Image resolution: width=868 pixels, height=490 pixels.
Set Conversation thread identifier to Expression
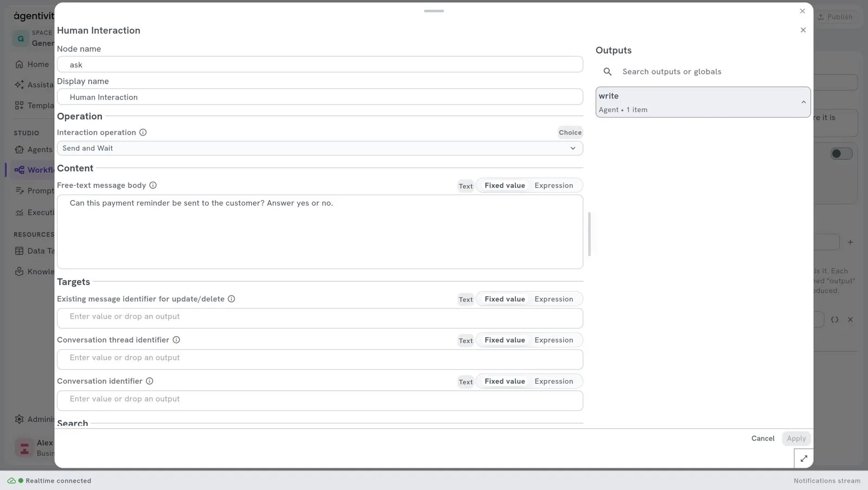click(553, 340)
